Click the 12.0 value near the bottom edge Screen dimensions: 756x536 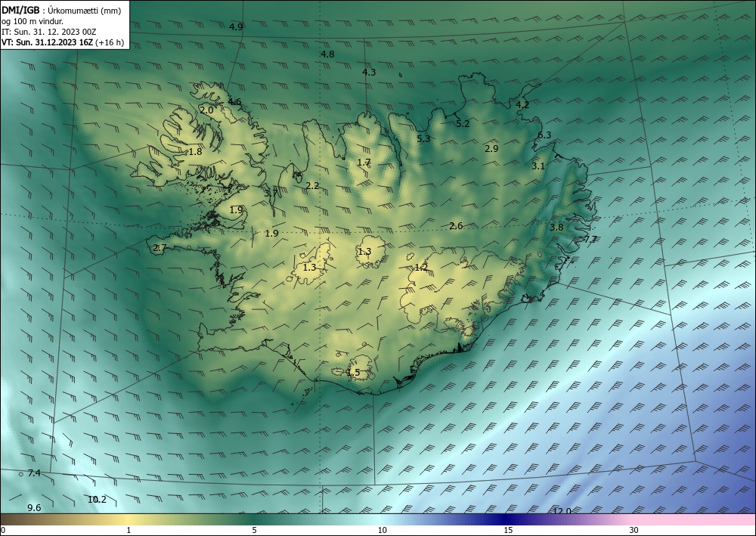click(x=562, y=511)
